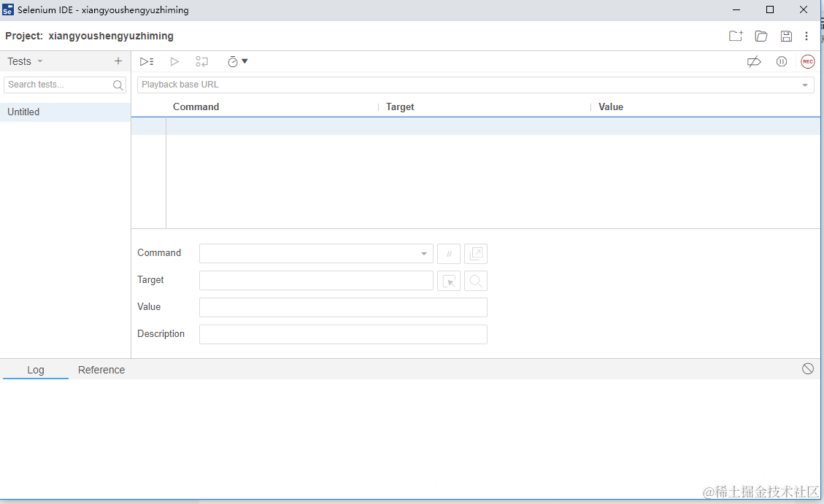Click the step over current command icon
This screenshot has width=824, height=504.
(x=201, y=61)
